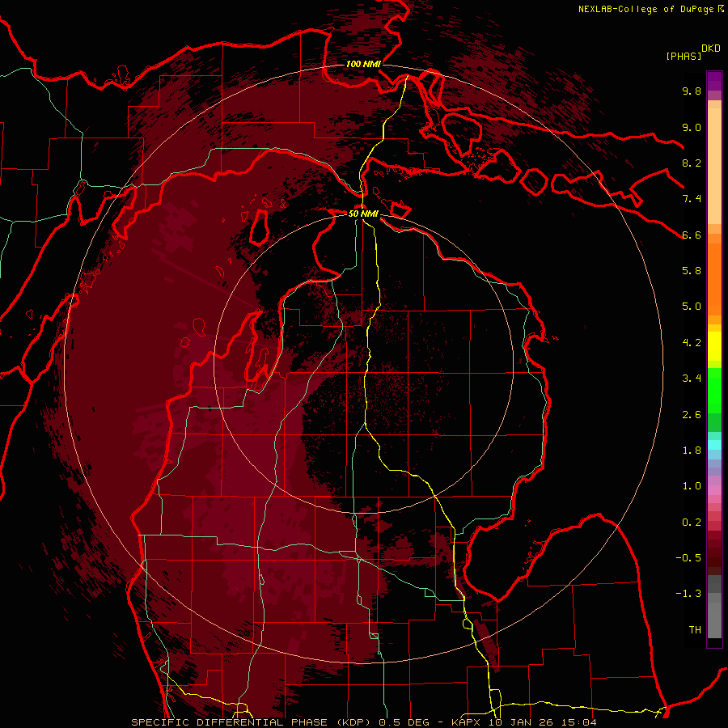
Task: Click the purple top swatch of color bar
Action: point(714,81)
